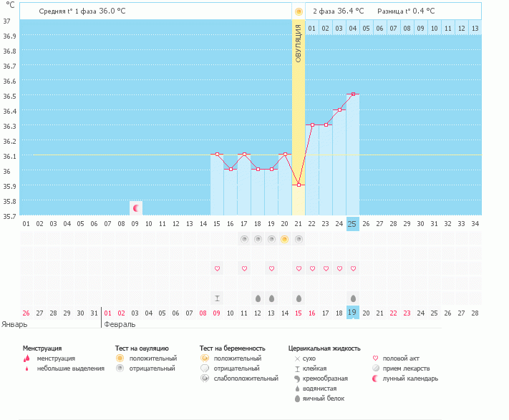Click the heart icon on cycle day 24
This screenshot has height=420, width=509.
pyautogui.click(x=339, y=268)
